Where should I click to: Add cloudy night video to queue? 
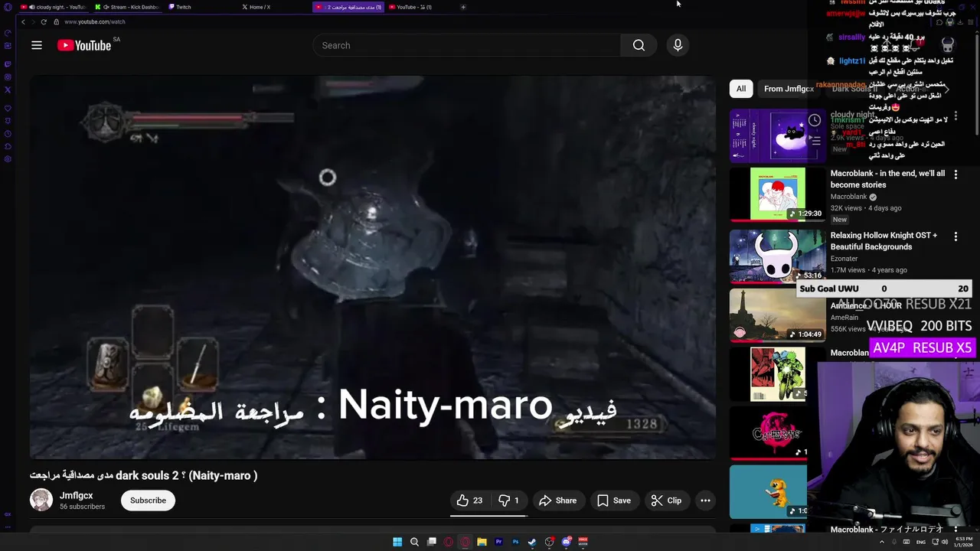815,141
